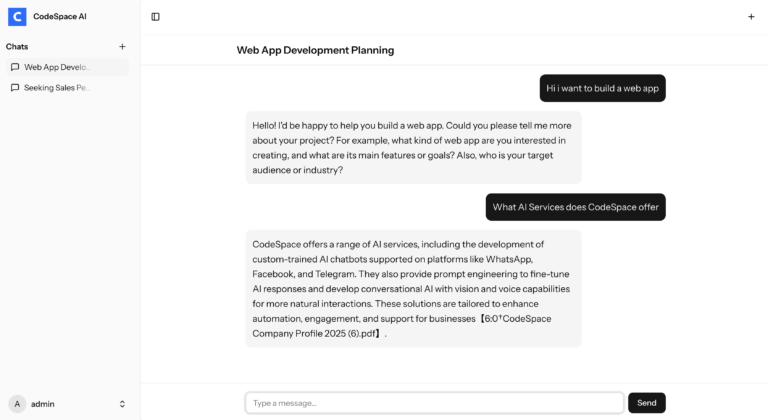Click the CodeSpace AI logo icon
Image resolution: width=768 pixels, height=420 pixels.
click(x=17, y=17)
